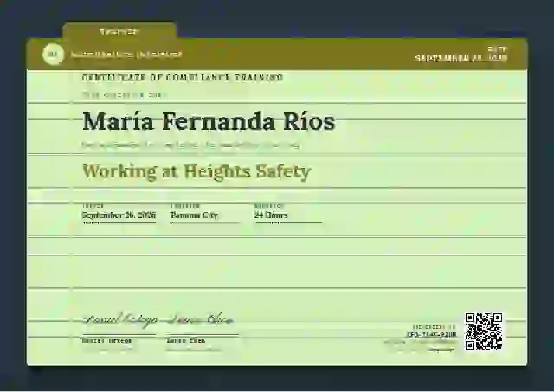Click the first handwritten signature on the left
Viewport: 554px width, 392px height.
pyautogui.click(x=119, y=319)
